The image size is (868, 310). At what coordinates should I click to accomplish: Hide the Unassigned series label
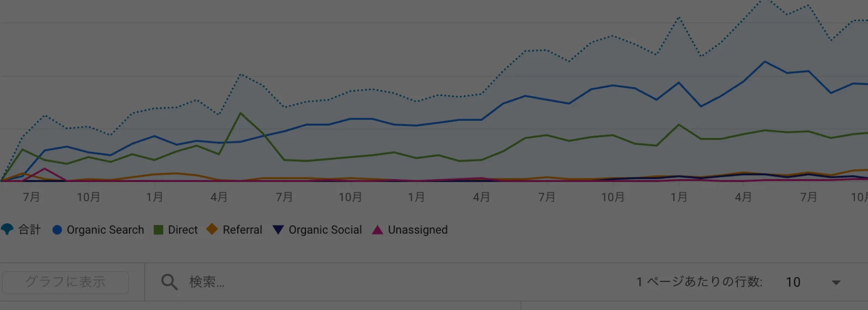click(x=418, y=230)
